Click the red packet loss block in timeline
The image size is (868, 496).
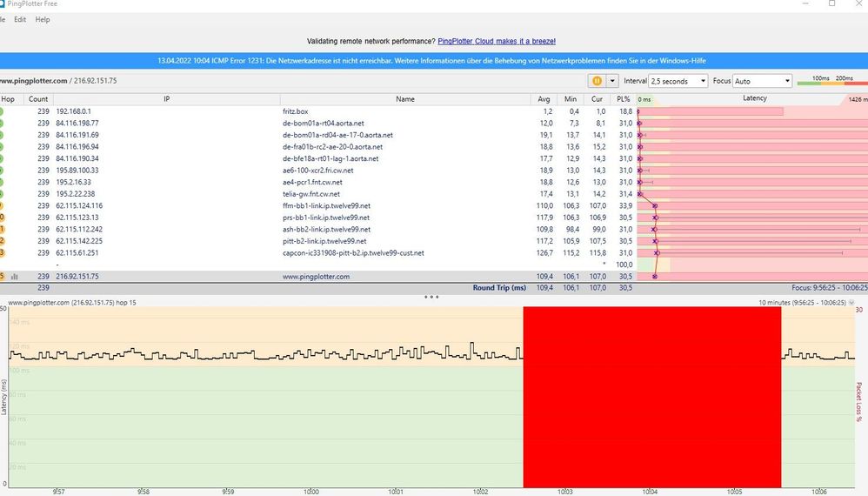coord(652,397)
